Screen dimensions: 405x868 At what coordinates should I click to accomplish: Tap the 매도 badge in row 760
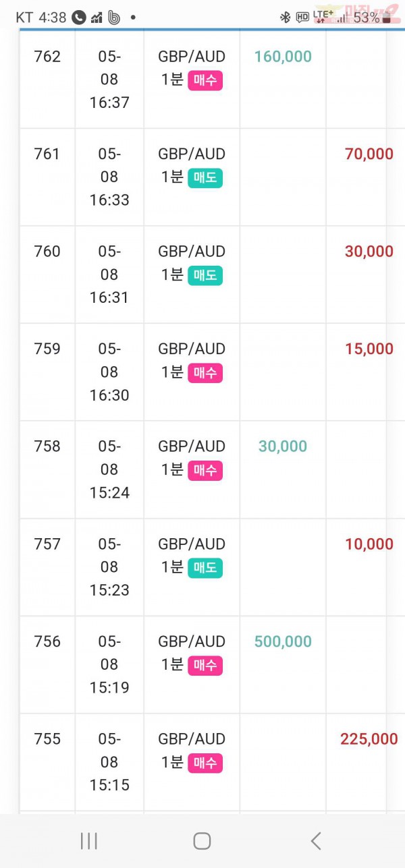tap(205, 275)
